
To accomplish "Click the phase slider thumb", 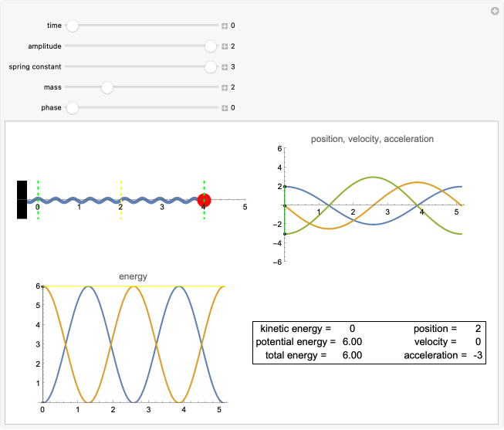I will [x=73, y=108].
